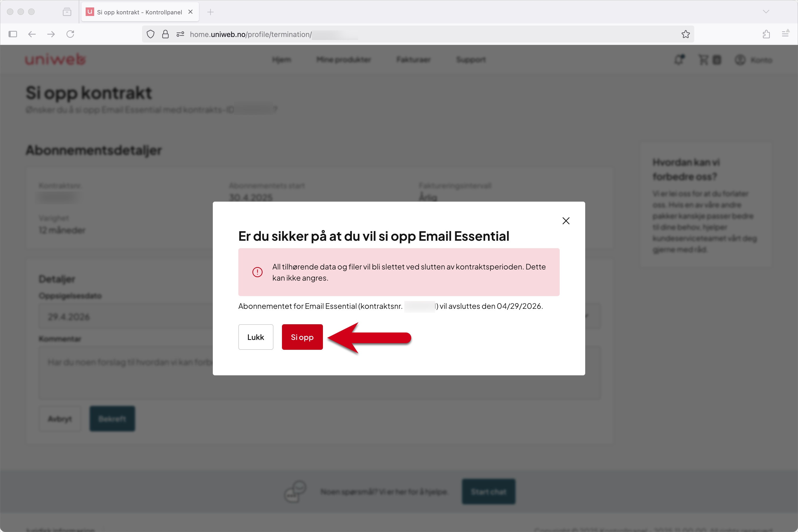Open the browser hamburger menu
The image size is (798, 532).
(785, 34)
